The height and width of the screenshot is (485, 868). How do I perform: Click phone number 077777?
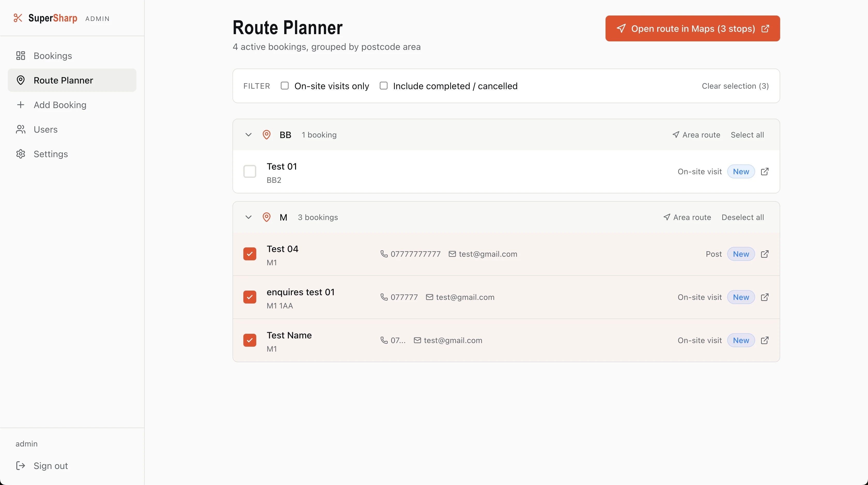click(404, 297)
